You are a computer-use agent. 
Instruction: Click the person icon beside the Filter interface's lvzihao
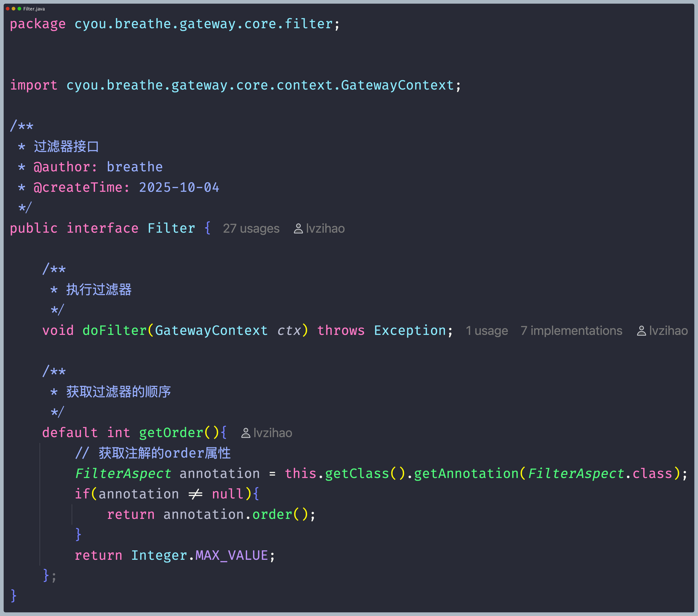point(298,229)
